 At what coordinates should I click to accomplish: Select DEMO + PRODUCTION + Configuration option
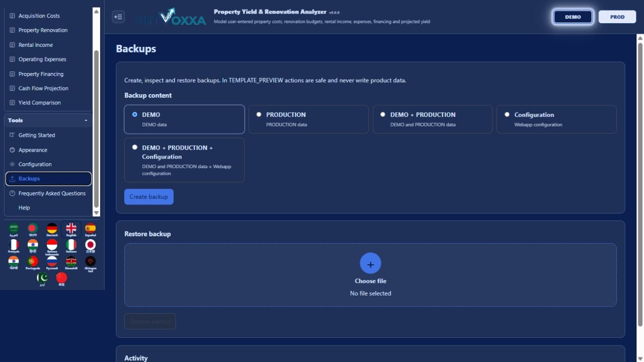[x=184, y=160]
